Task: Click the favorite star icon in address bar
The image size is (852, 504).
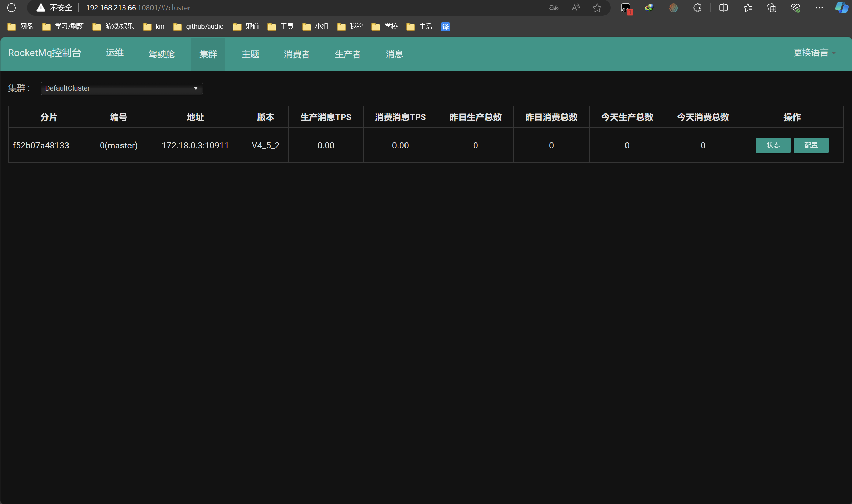Action: (x=597, y=8)
